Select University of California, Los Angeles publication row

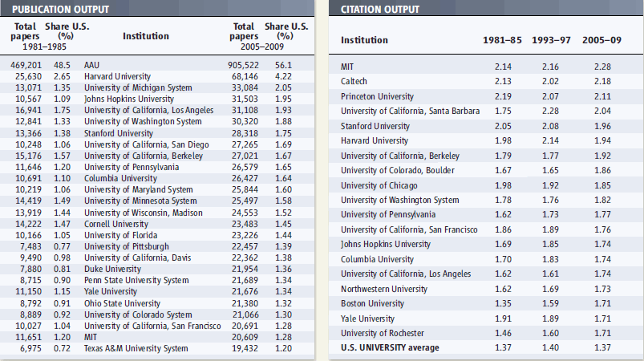click(148, 110)
